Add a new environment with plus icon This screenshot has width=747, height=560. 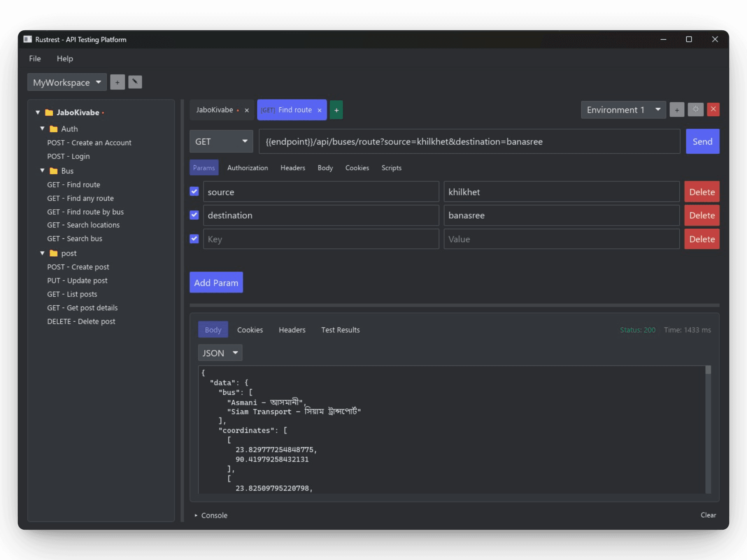point(677,110)
